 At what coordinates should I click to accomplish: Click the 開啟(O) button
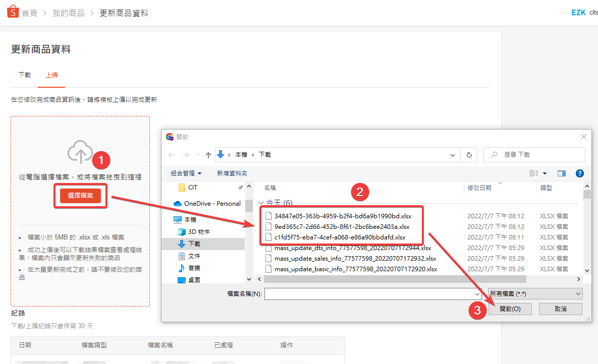pyautogui.click(x=510, y=309)
